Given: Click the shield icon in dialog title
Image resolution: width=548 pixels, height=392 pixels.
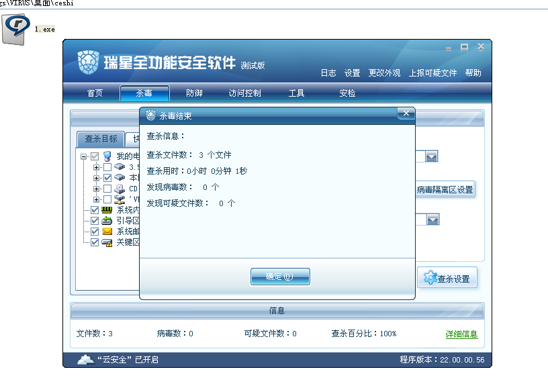Looking at the screenshot, I should [x=150, y=115].
